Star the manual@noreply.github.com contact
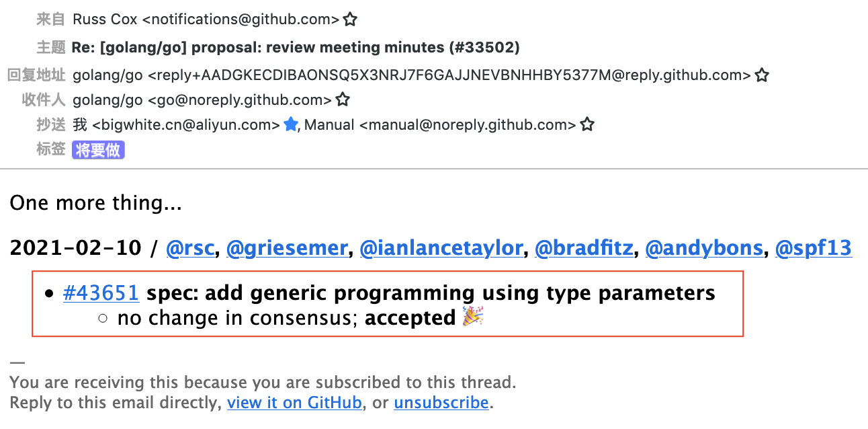868x429 pixels. pyautogui.click(x=587, y=124)
